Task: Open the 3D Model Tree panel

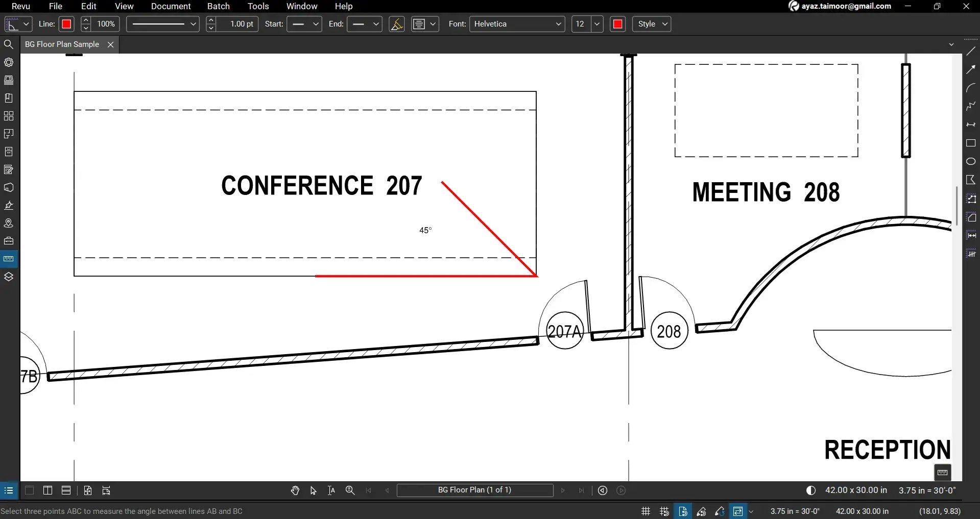Action: (x=9, y=187)
